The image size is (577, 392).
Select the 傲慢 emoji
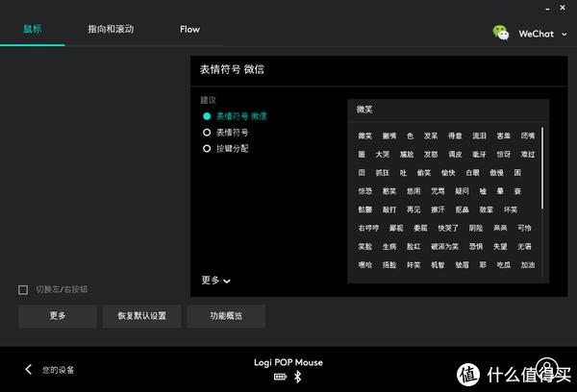point(497,173)
